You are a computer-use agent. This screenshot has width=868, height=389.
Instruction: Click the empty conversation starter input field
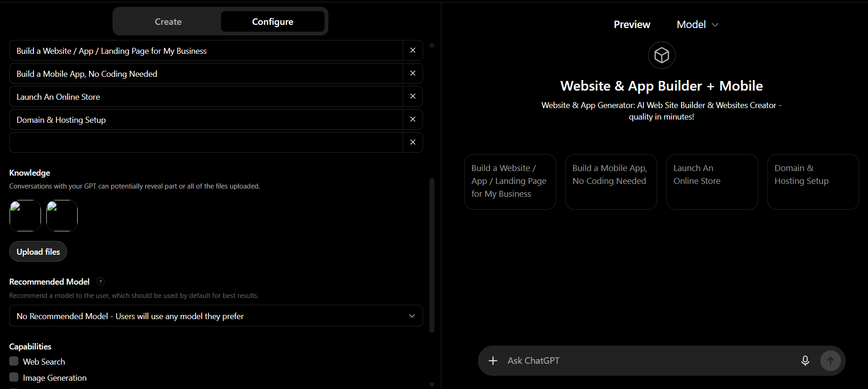click(206, 143)
